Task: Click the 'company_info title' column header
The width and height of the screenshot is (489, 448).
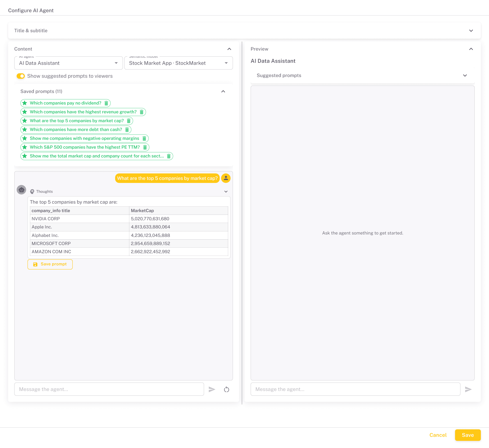Action: [79, 211]
